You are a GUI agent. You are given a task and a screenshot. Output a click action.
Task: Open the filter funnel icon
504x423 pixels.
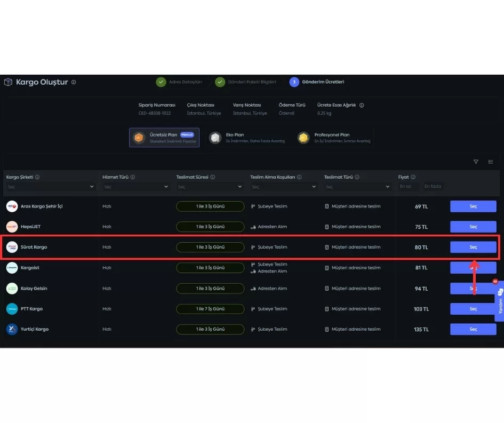[476, 162]
